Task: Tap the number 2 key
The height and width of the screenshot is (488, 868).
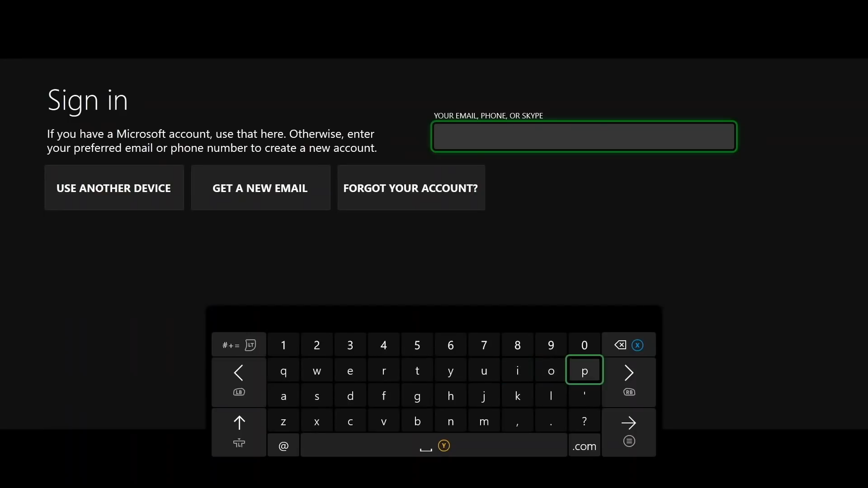Action: coord(317,345)
